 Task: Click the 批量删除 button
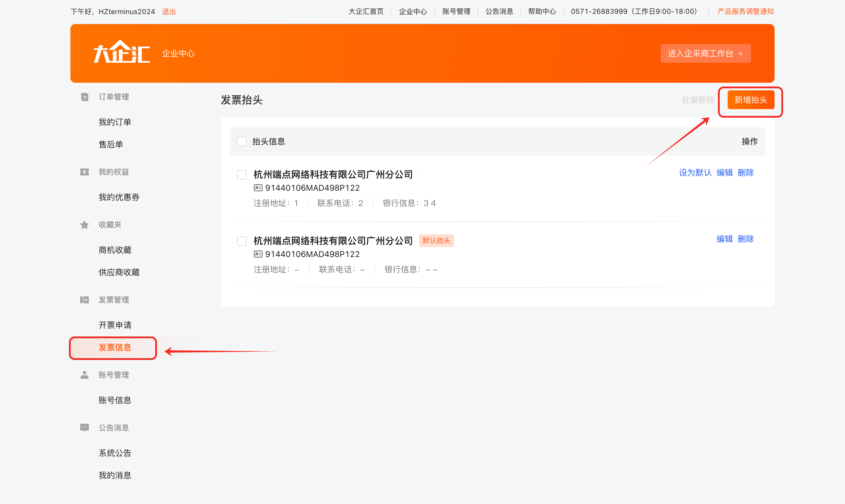698,100
